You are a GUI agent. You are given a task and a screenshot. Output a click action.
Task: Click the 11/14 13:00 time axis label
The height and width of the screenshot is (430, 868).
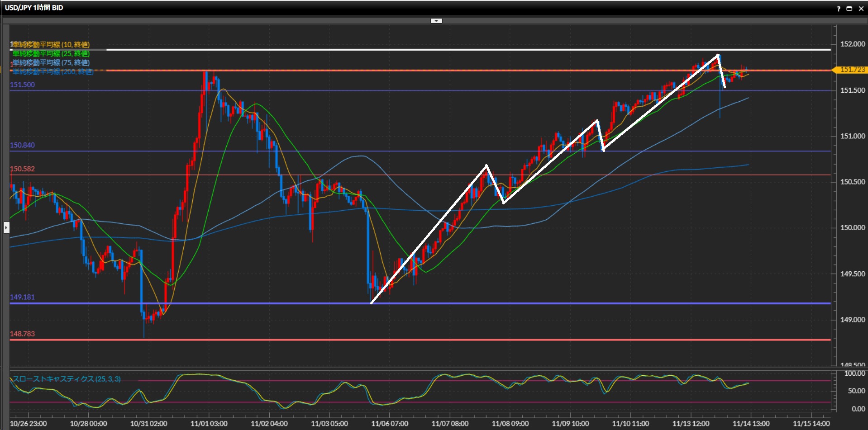751,424
